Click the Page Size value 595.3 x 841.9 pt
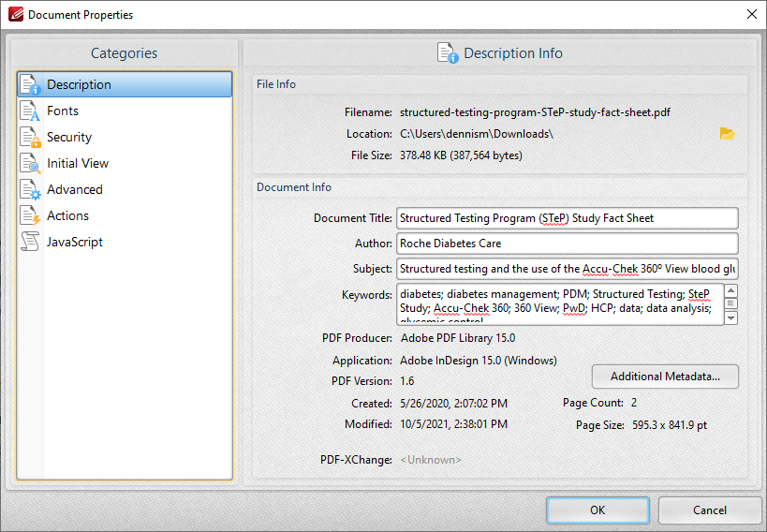Image resolution: width=767 pixels, height=532 pixels. pos(670,425)
